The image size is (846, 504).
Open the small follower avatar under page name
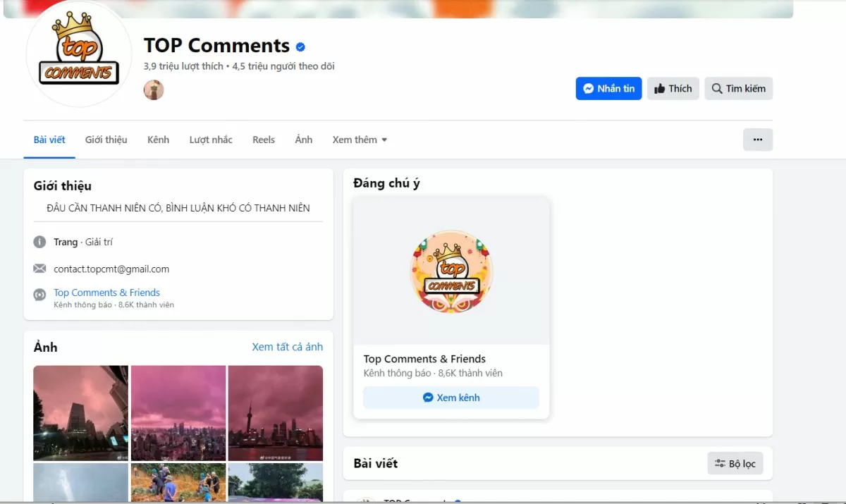(154, 90)
